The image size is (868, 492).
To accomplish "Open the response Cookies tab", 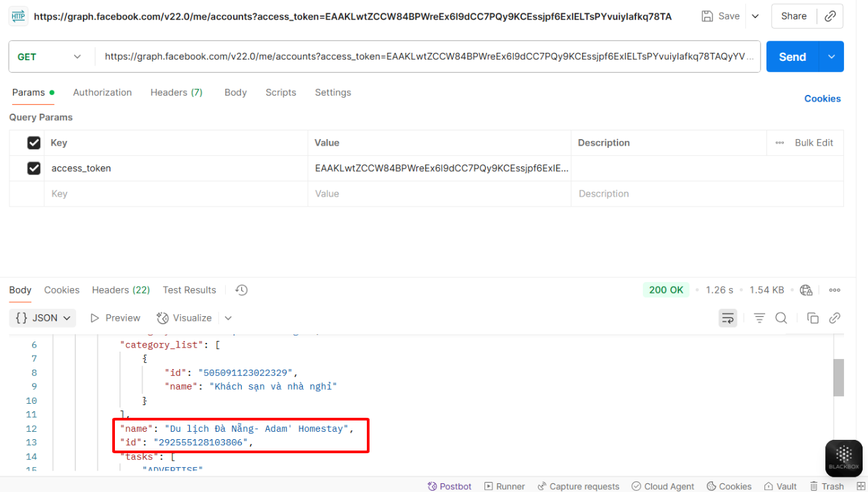I will [x=61, y=290].
